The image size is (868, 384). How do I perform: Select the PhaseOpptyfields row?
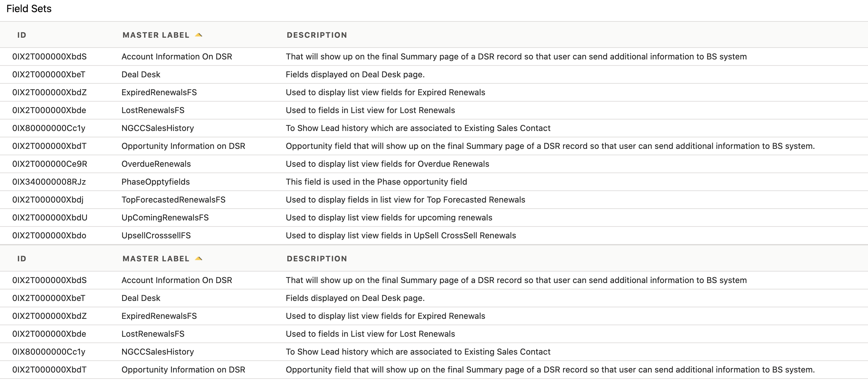156,181
